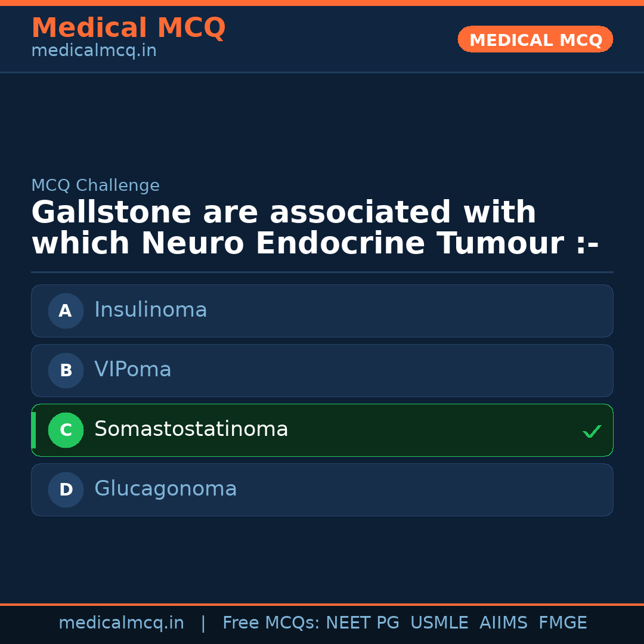Click AIIMS in the footer
Image resolution: width=644 pixels, height=644 pixels.
(x=503, y=623)
